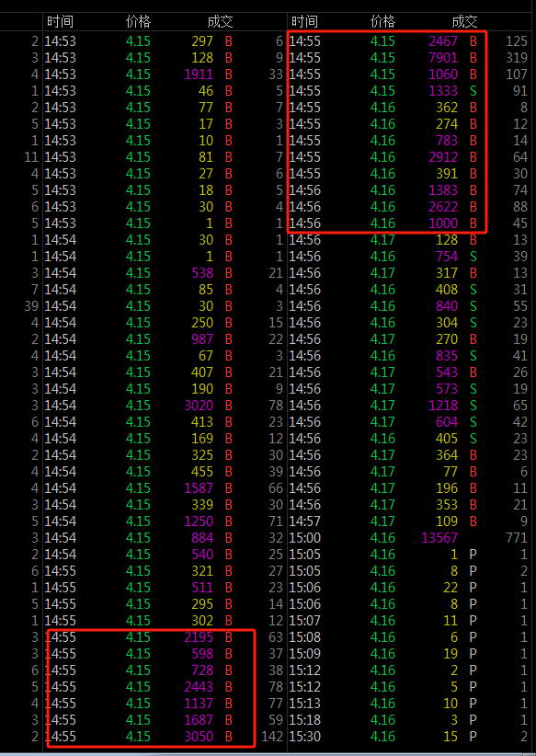
Task: Click the 15:30 after-hours trade row
Action: (x=409, y=737)
